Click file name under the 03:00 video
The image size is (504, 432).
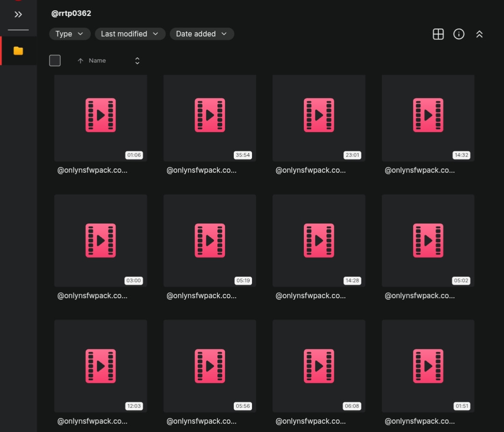pyautogui.click(x=92, y=296)
